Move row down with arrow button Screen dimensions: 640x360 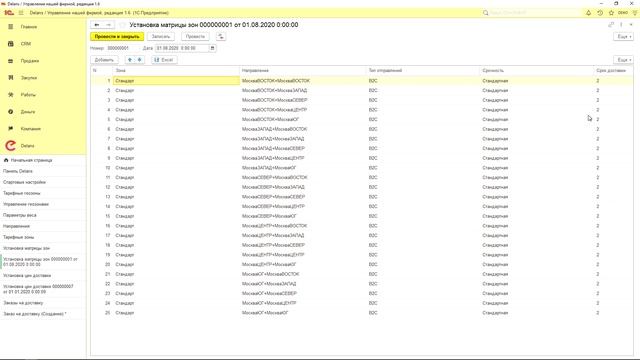click(x=140, y=60)
